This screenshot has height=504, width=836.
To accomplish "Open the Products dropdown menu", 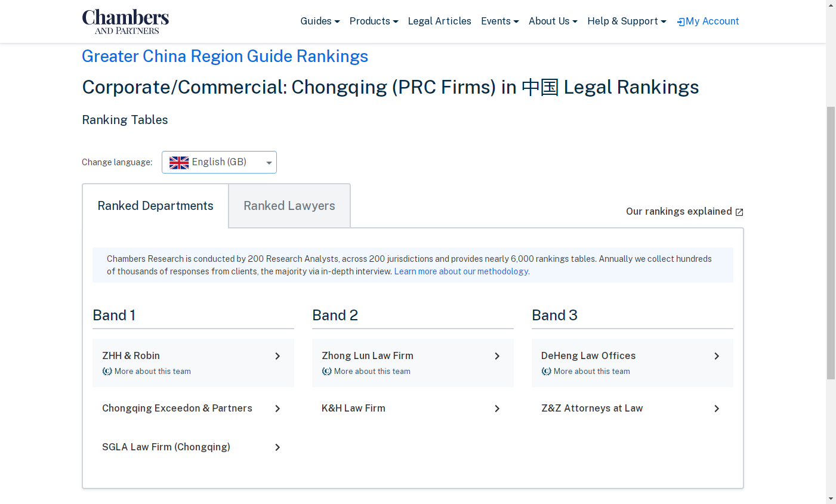I will 374,21.
